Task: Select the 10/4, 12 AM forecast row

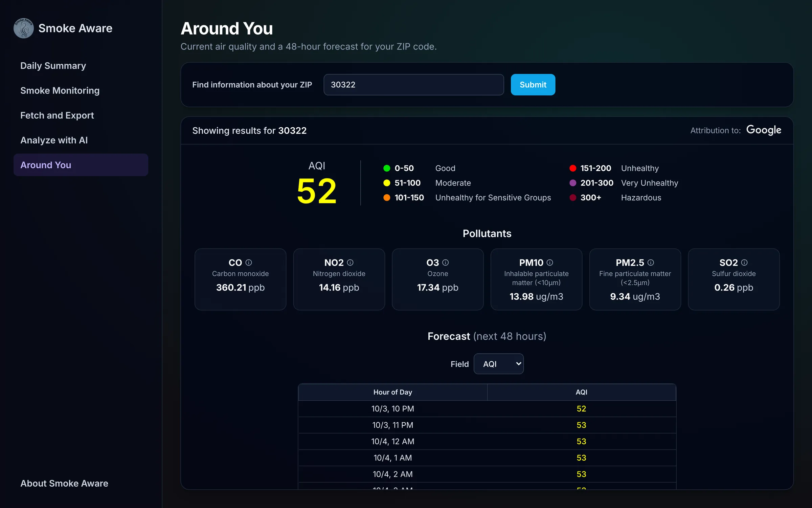Action: [x=487, y=442]
